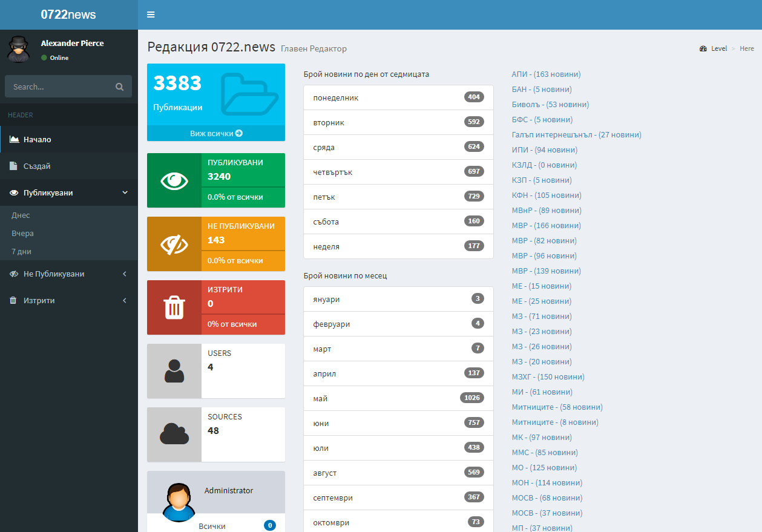Click the НЕ ПУБЛИКУВАНИ 143 stat box

coord(216,244)
